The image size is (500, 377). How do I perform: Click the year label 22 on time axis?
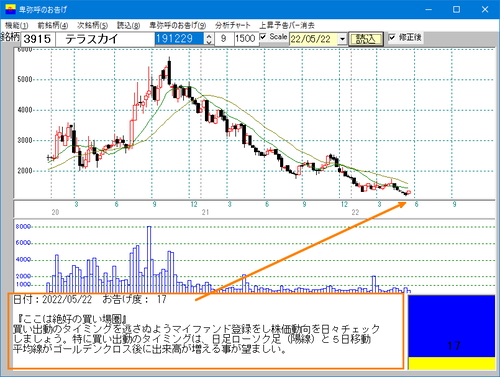(355, 212)
